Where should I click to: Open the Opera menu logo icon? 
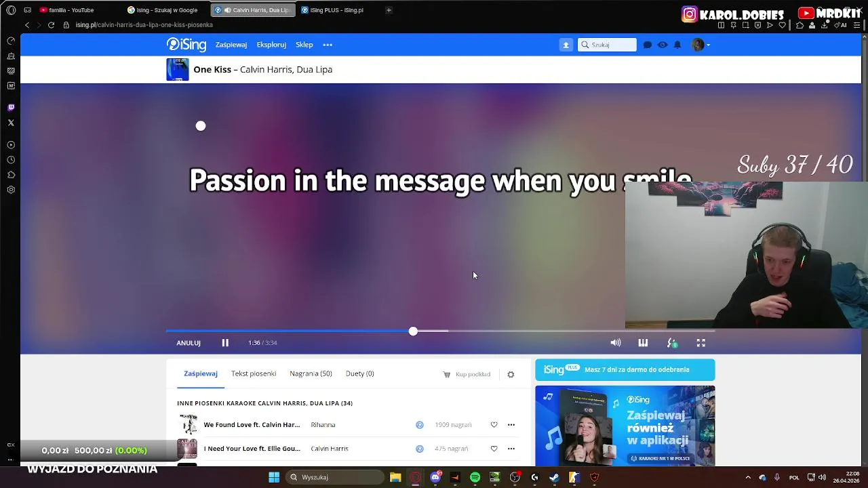(x=11, y=10)
